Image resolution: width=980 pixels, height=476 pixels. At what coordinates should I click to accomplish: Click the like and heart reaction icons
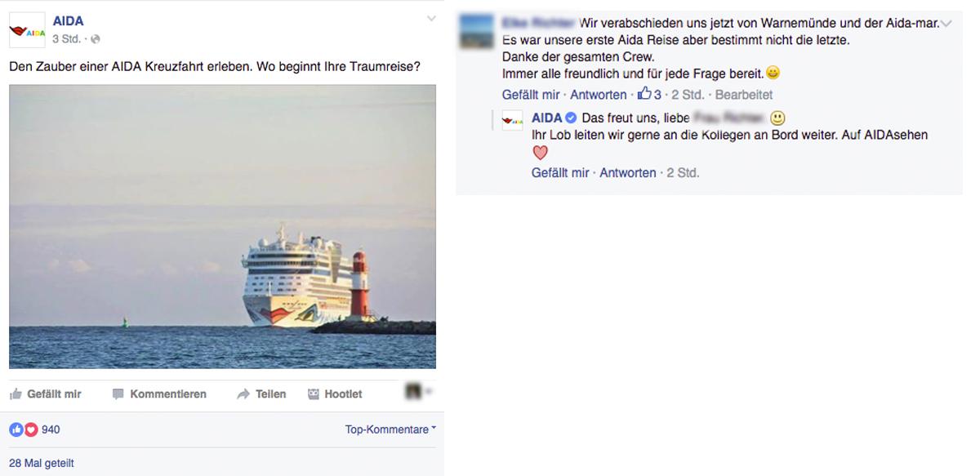24,429
